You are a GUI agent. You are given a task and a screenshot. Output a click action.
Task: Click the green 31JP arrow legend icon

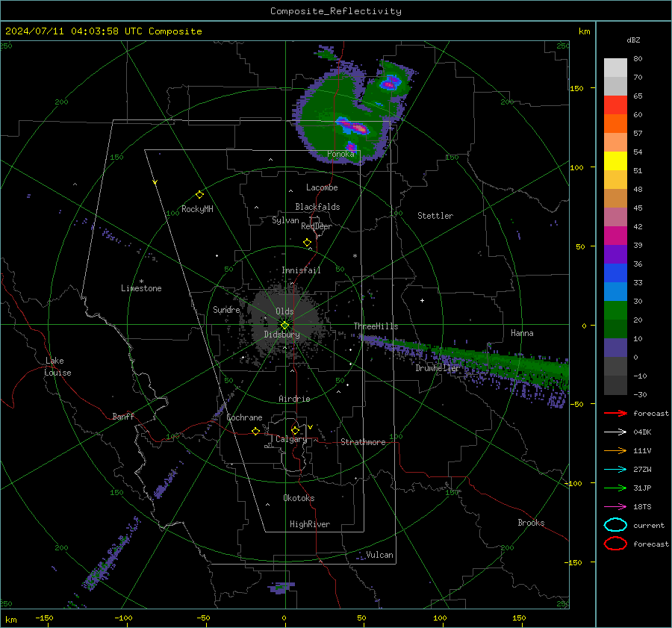tap(615, 488)
